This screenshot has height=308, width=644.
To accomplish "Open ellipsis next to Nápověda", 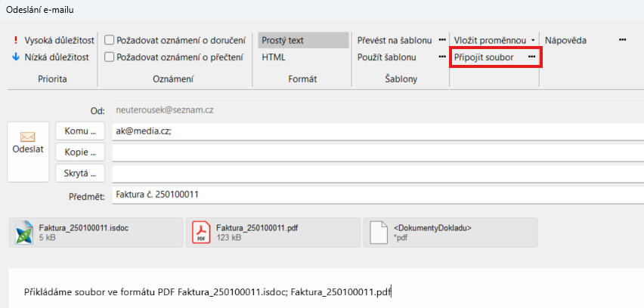I will coord(622,40).
